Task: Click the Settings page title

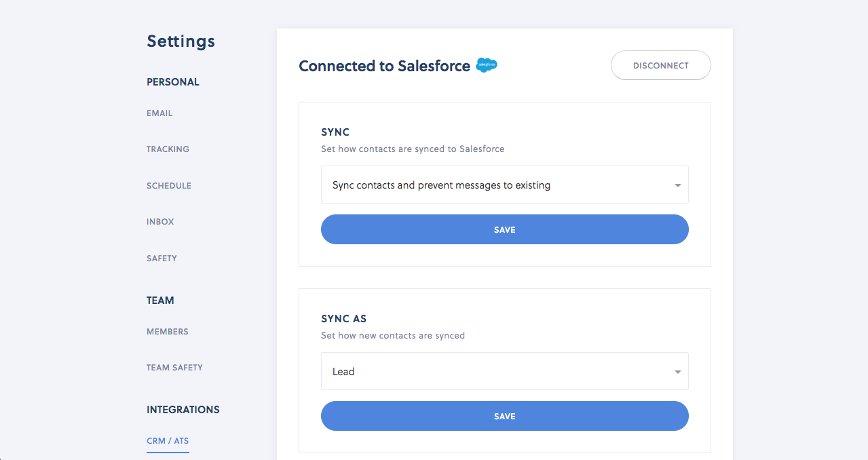Action: tap(181, 41)
